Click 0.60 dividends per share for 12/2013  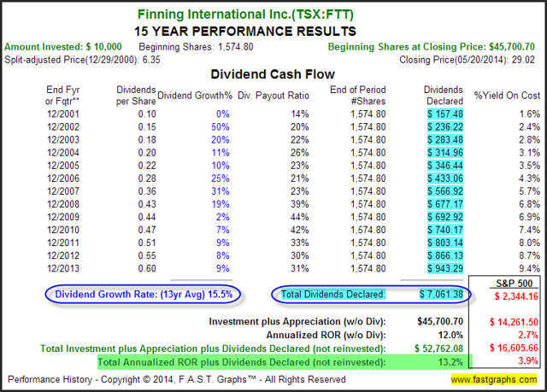pyautogui.click(x=147, y=269)
